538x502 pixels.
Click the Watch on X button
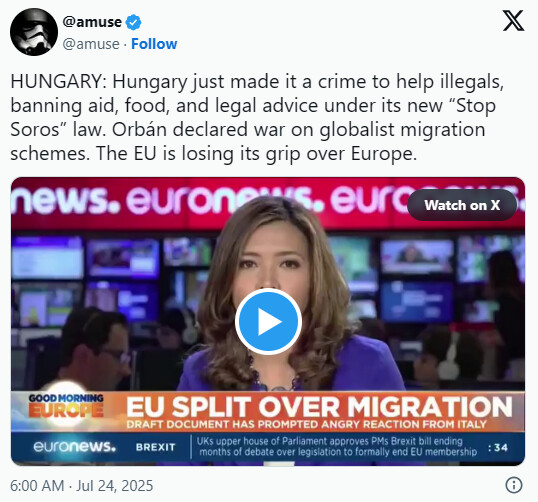[462, 205]
